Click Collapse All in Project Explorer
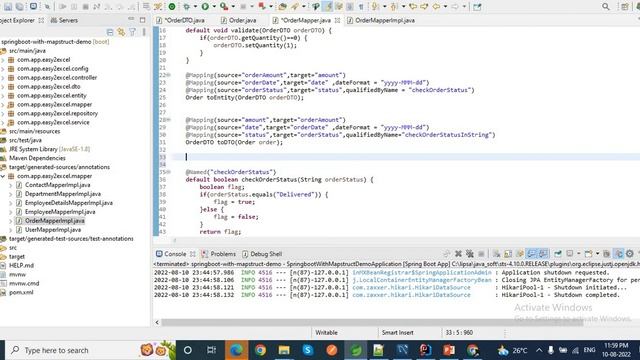The width and height of the screenshot is (640, 360). coord(110,32)
